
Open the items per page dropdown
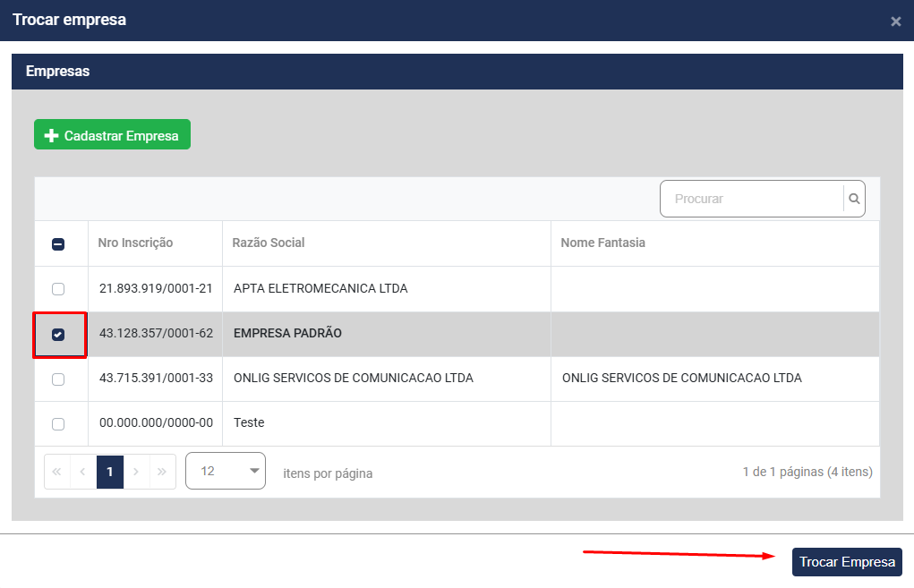226,471
